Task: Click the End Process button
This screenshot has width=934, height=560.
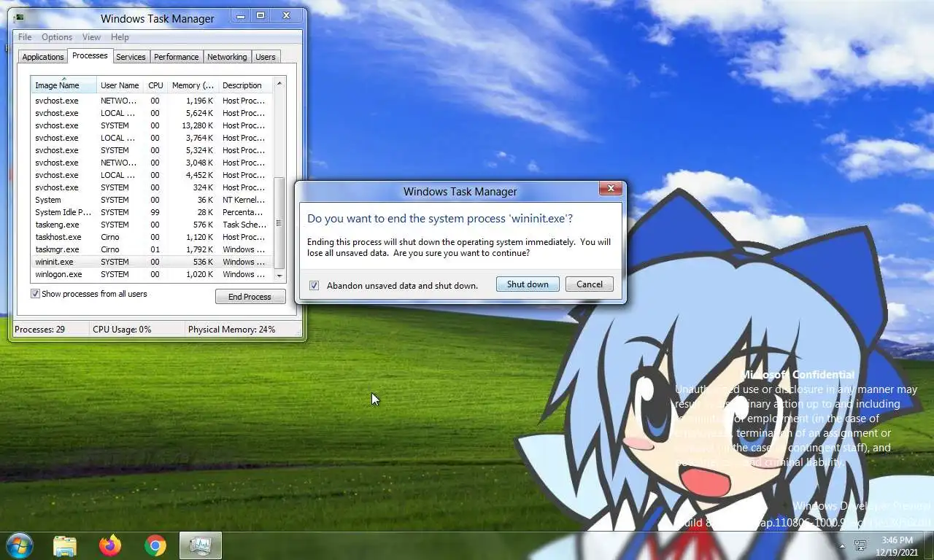Action: 250,297
